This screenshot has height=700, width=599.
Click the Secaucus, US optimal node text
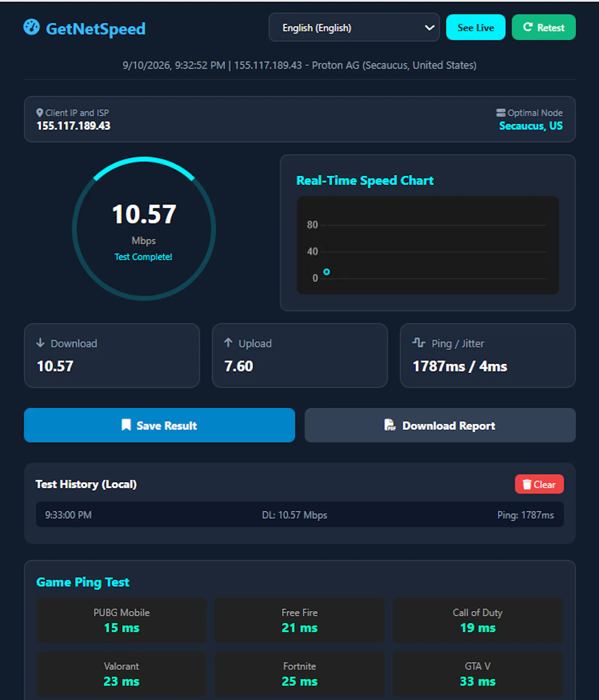pos(531,126)
